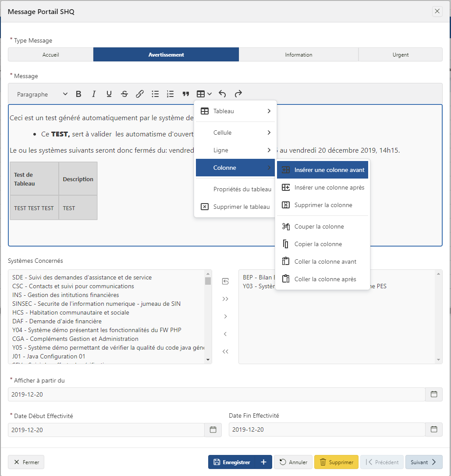Switch to the Urgent message type tab
Viewport: 451px width, 476px height.
point(400,54)
